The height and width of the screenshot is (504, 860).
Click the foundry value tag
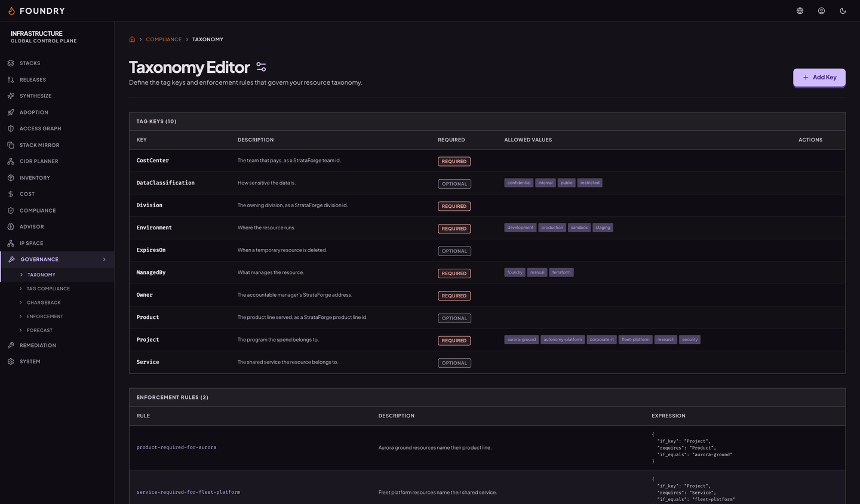(x=515, y=272)
